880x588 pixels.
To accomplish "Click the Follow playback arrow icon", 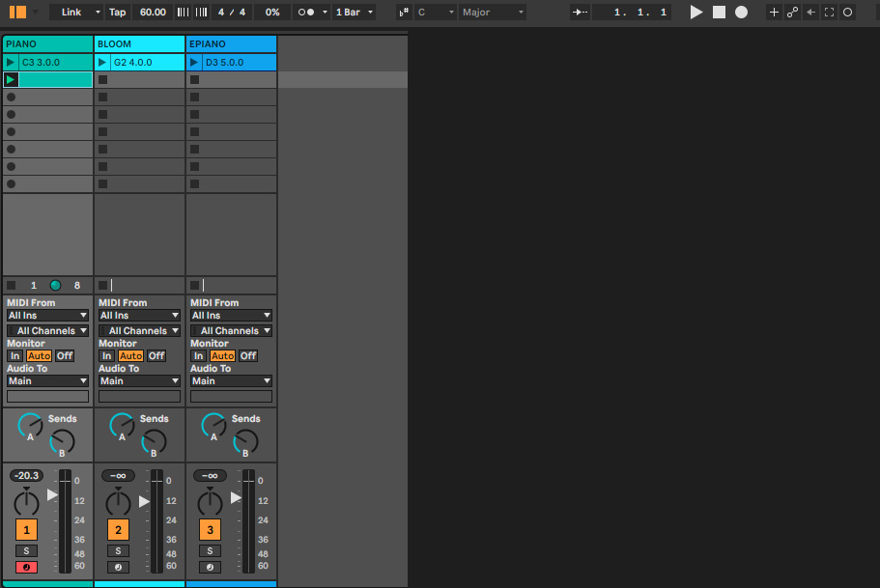I will coord(580,12).
